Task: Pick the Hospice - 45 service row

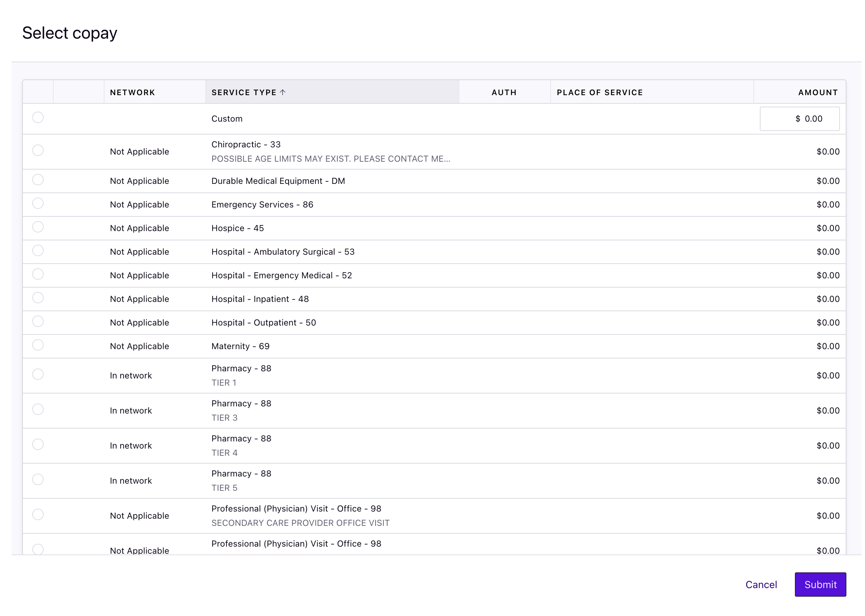Action: tap(38, 227)
